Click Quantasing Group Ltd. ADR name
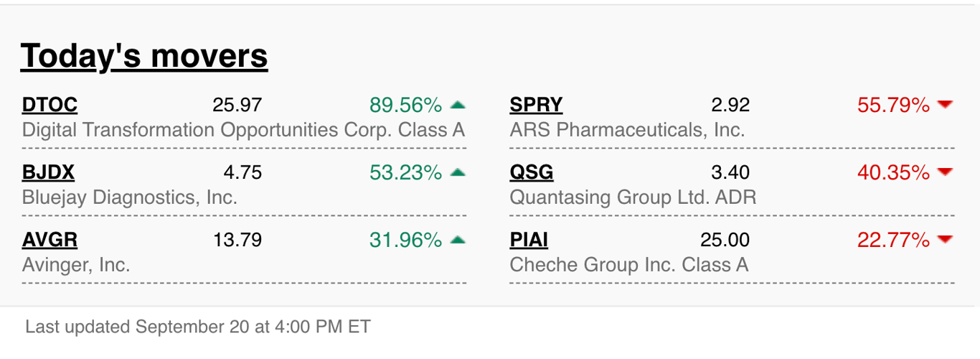 point(633,197)
